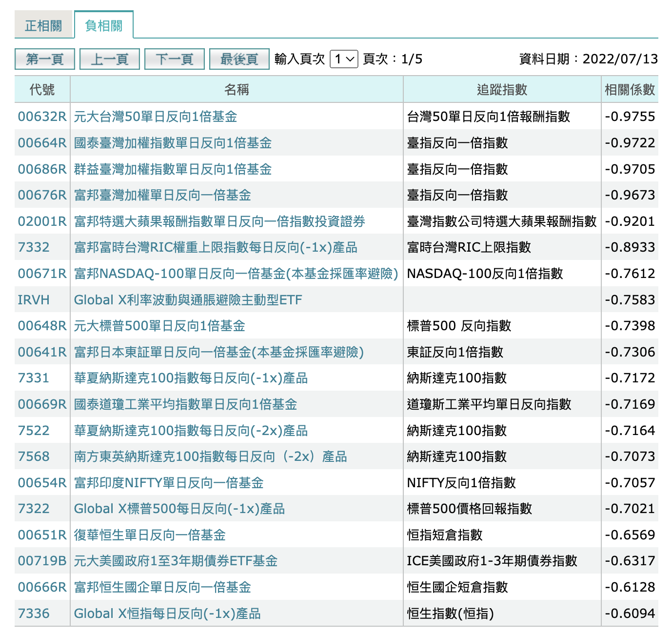This screenshot has width=672, height=635.
Task: Open 富邦臺灣加權單日反向一倍基金 link
Action: tap(162, 195)
